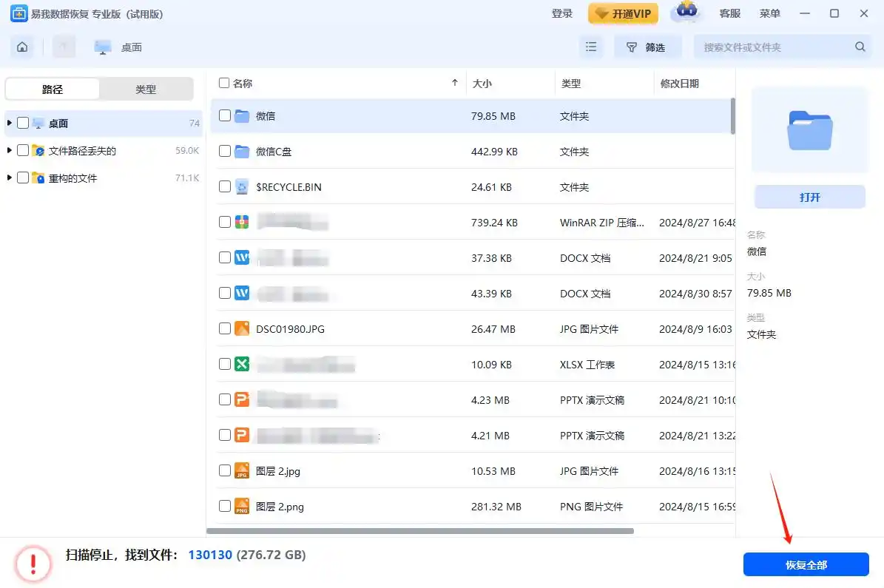Click the 打开 open button
Viewport: 884px width, 588px height.
[x=809, y=197]
